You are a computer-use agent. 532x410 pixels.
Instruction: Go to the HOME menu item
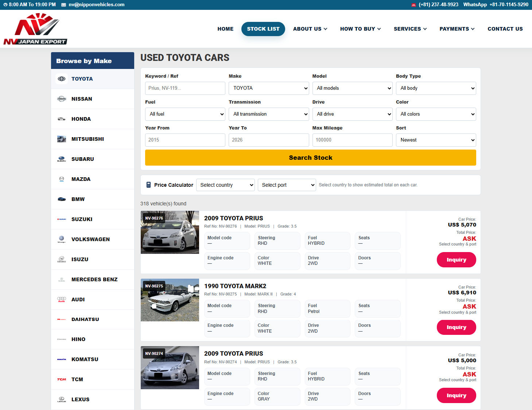[x=225, y=29]
